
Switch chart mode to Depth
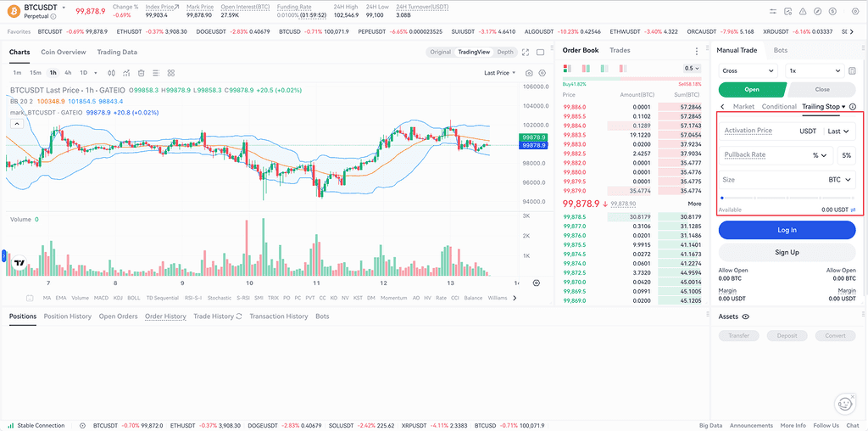point(505,52)
